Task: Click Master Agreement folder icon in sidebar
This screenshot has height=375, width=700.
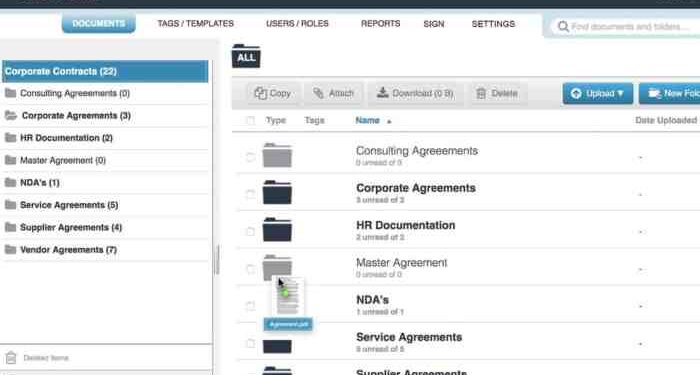Action: pos(10,160)
